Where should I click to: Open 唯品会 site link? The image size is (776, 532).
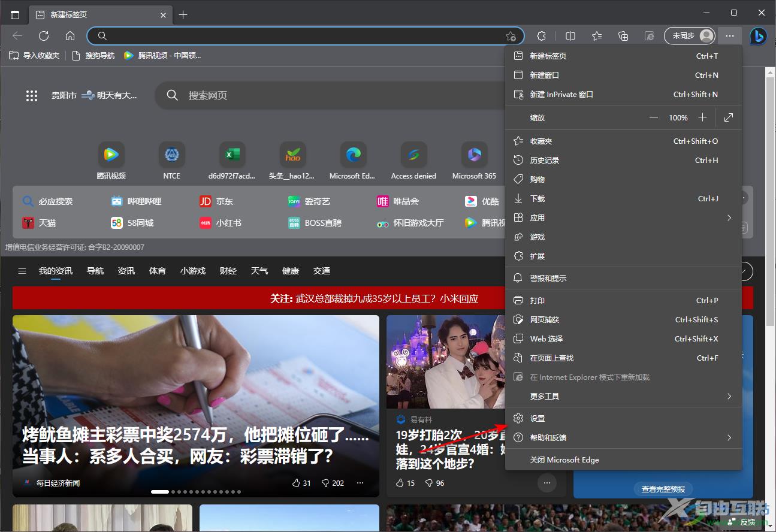[x=398, y=201]
